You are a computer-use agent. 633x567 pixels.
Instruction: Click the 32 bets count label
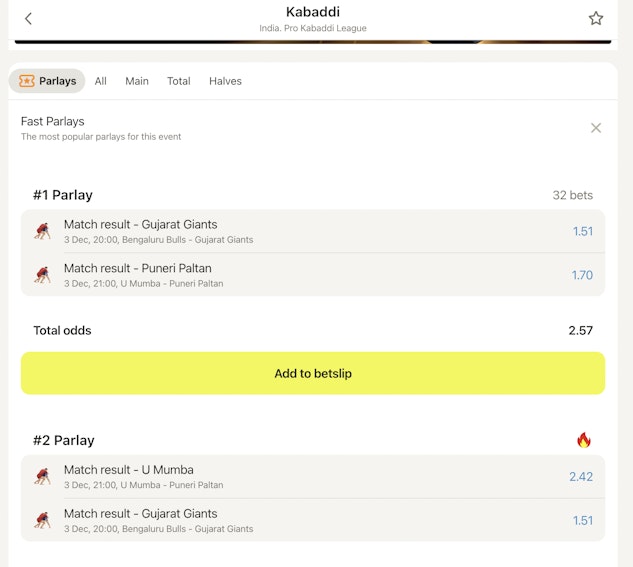pyautogui.click(x=572, y=195)
